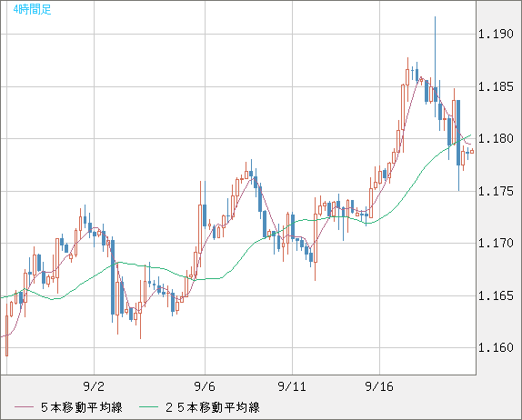Click the tallest candle wick above 1.190
Image resolution: width=522 pixels, height=420 pixels.
click(x=435, y=52)
